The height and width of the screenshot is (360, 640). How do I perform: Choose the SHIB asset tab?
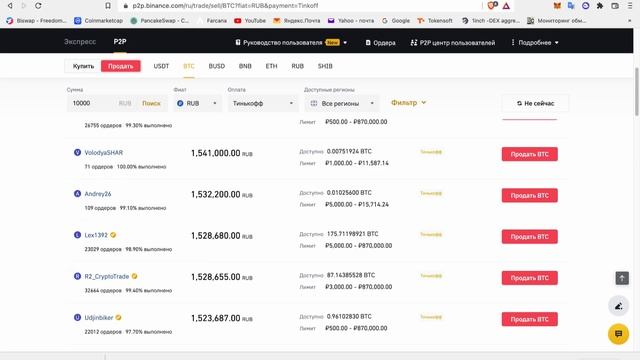click(x=325, y=66)
